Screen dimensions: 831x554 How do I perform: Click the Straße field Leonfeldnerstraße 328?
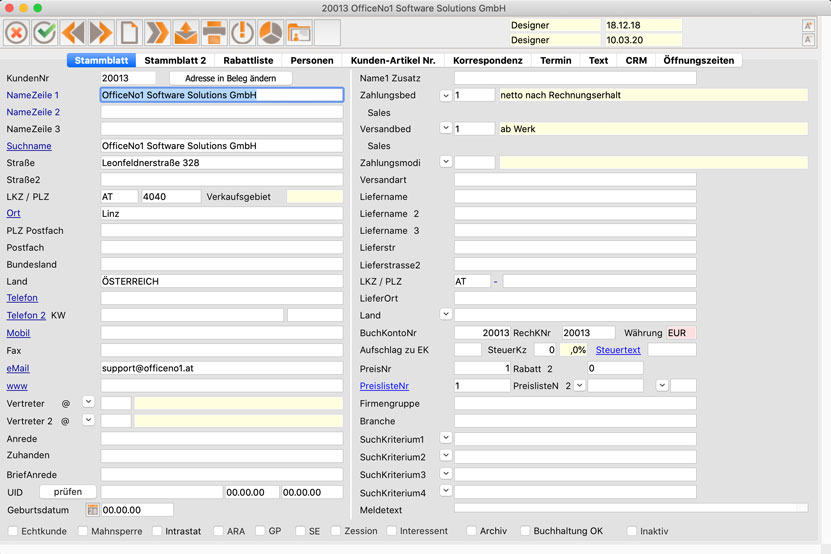(x=222, y=163)
